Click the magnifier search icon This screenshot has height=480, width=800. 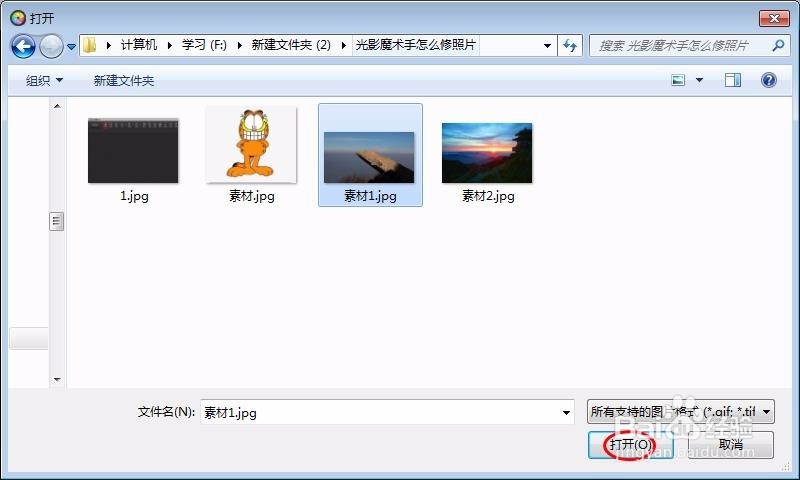pyautogui.click(x=778, y=46)
